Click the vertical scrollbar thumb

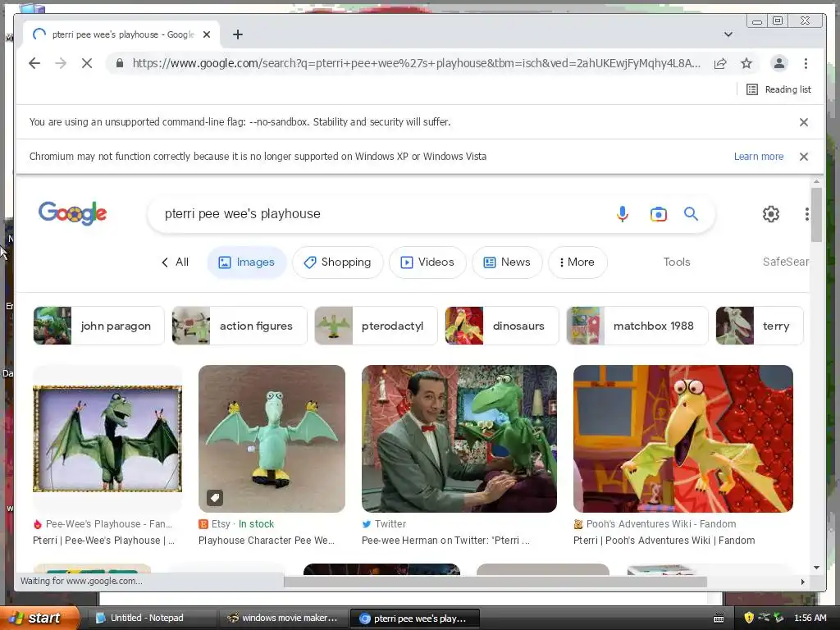(x=816, y=214)
